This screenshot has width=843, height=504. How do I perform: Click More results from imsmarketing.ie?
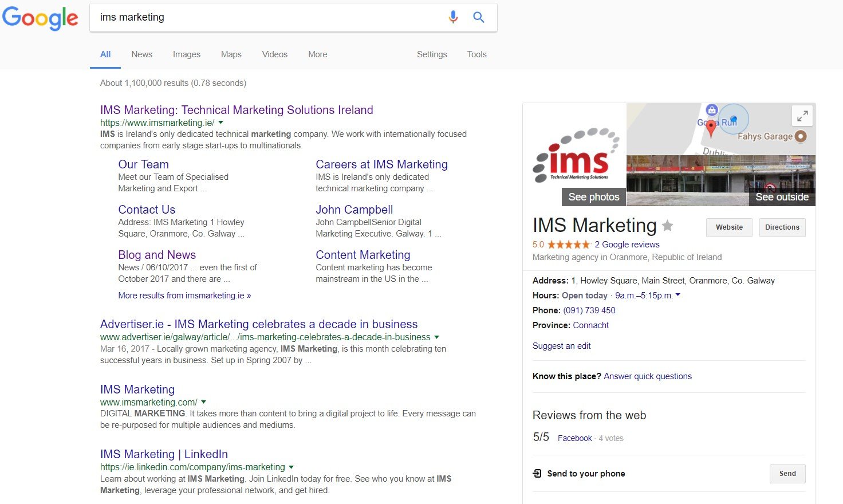(x=184, y=296)
